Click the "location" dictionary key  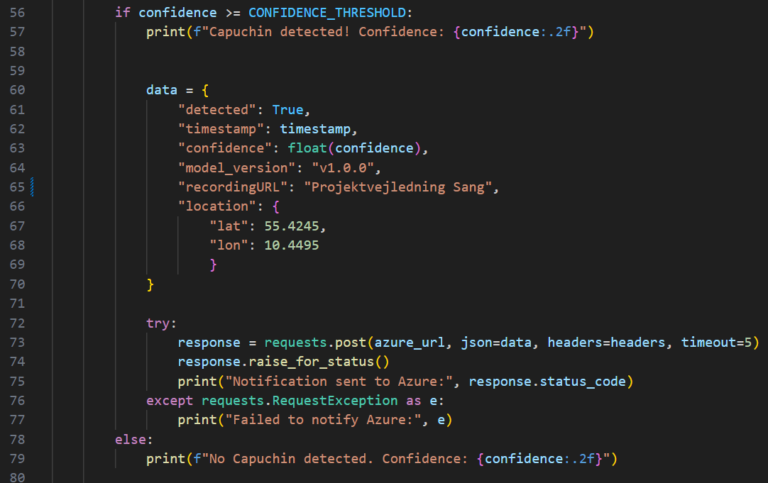coord(217,206)
